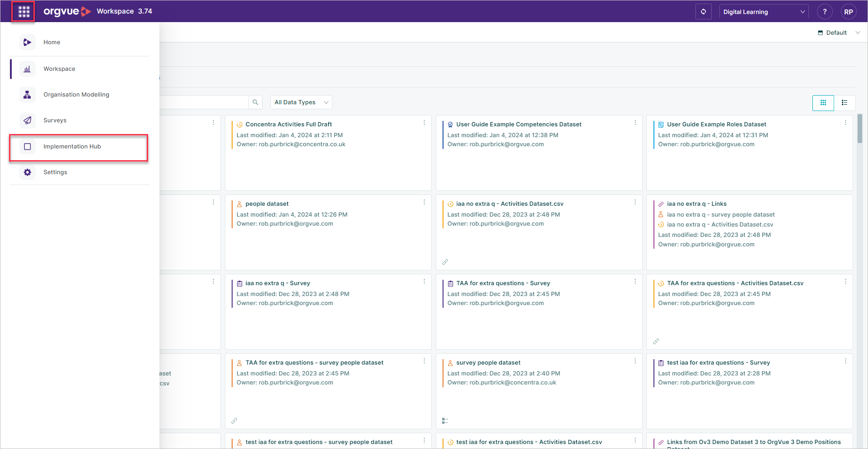Open the people dataset card
The image size is (868, 449).
click(267, 204)
